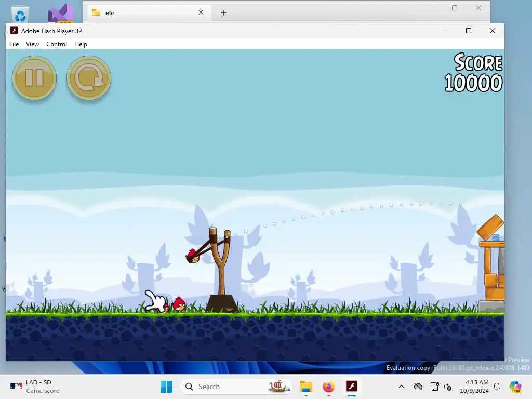Click the wooden plank on the tower

pos(490,227)
